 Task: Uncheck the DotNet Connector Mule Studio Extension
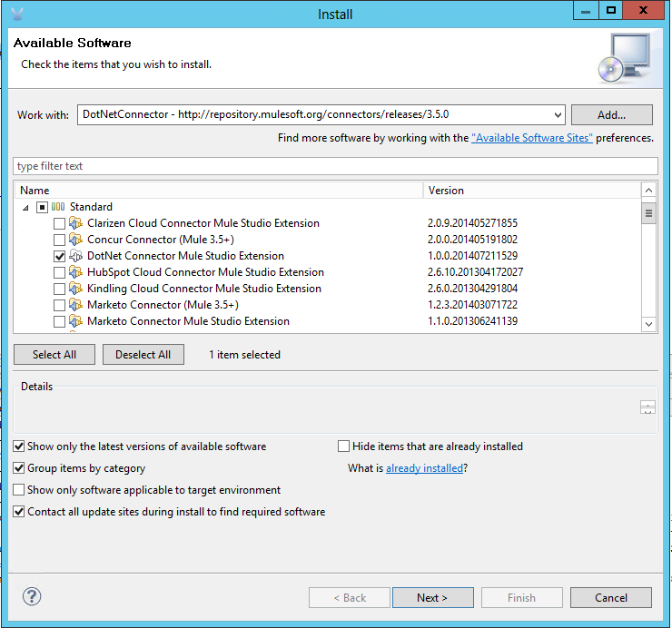(59, 256)
